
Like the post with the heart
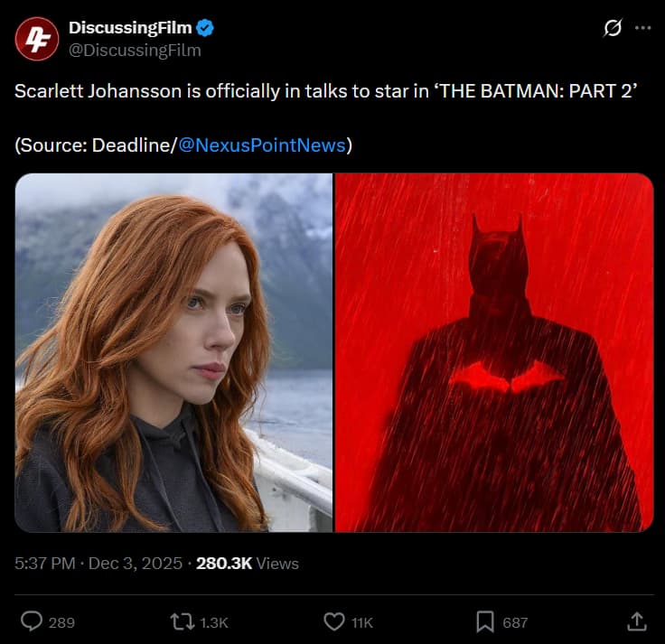334,621
